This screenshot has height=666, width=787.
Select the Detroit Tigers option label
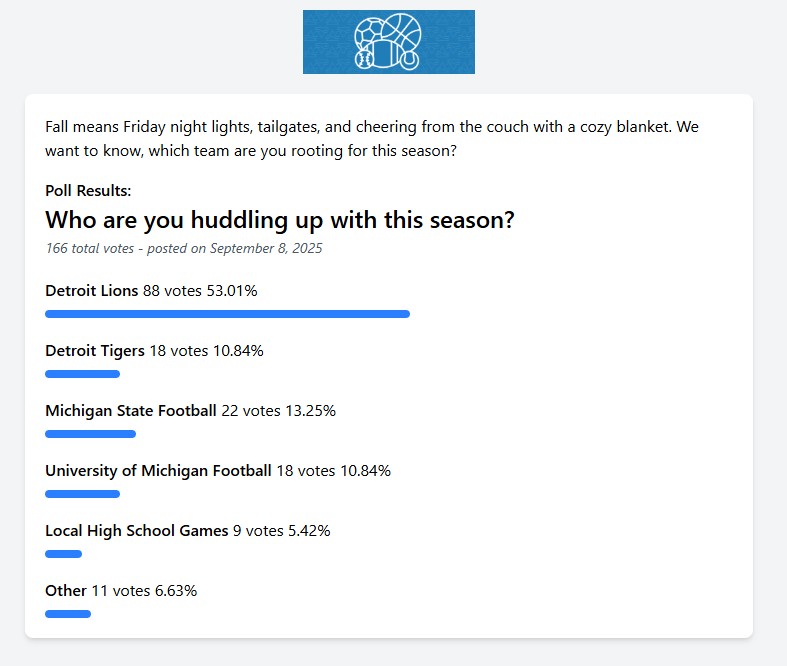95,351
